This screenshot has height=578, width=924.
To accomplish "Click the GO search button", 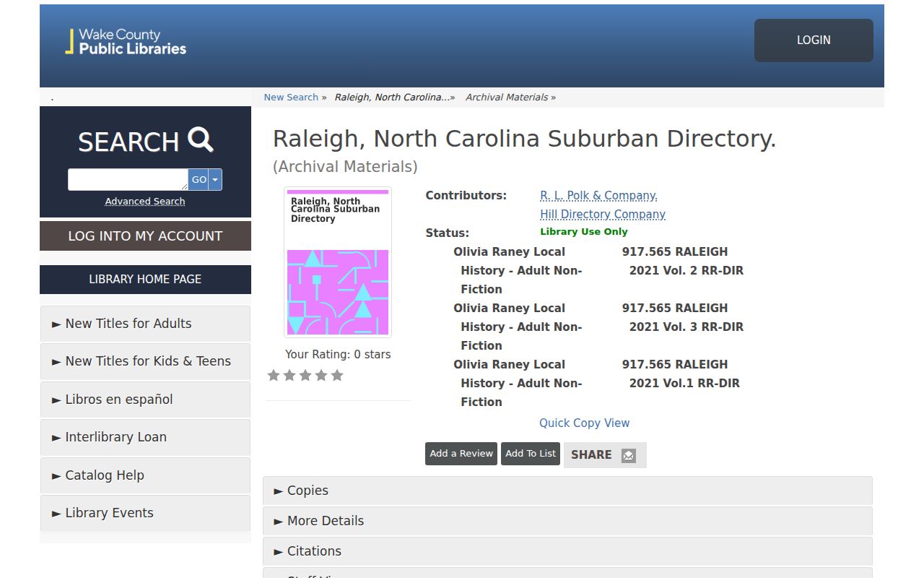I will 199,180.
